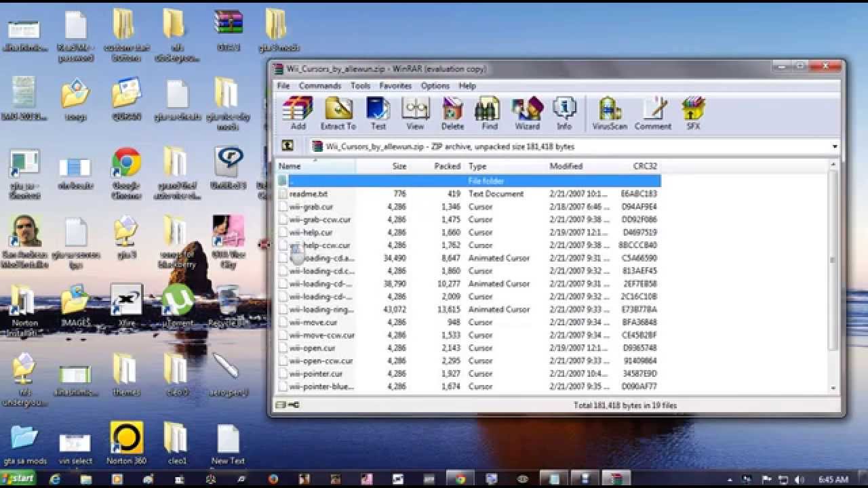The image size is (868, 488).
Task: Open the Norton 360 desktop shortcut
Action: click(126, 444)
